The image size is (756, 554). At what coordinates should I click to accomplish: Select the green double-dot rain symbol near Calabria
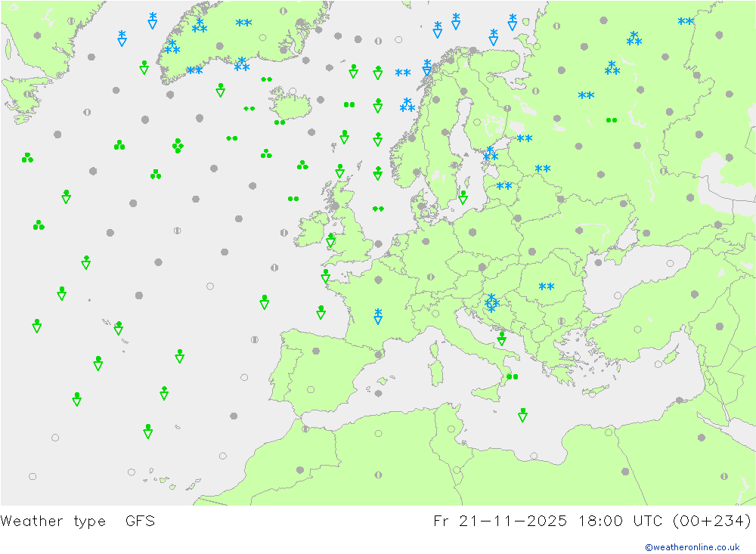512,376
